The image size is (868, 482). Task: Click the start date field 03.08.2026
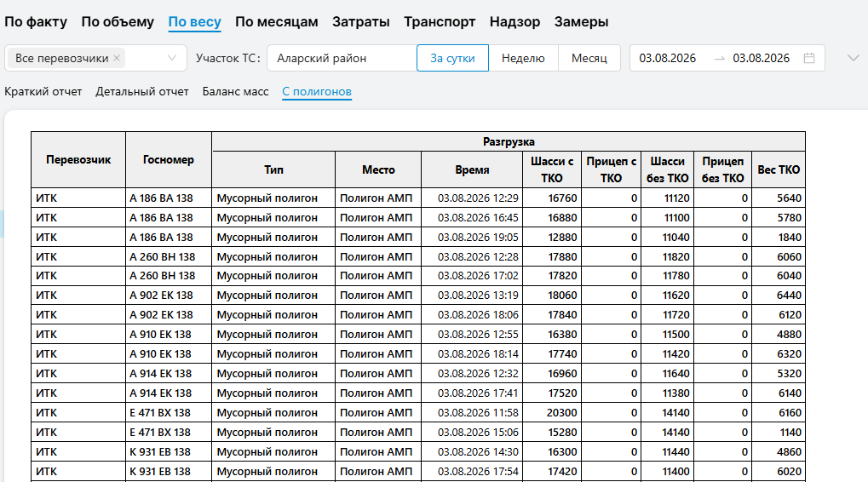668,58
